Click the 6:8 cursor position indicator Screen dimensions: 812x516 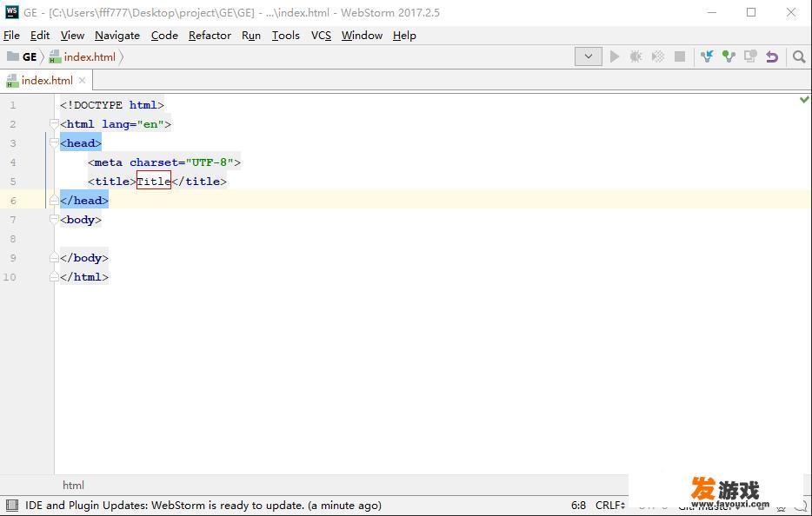[x=578, y=505]
